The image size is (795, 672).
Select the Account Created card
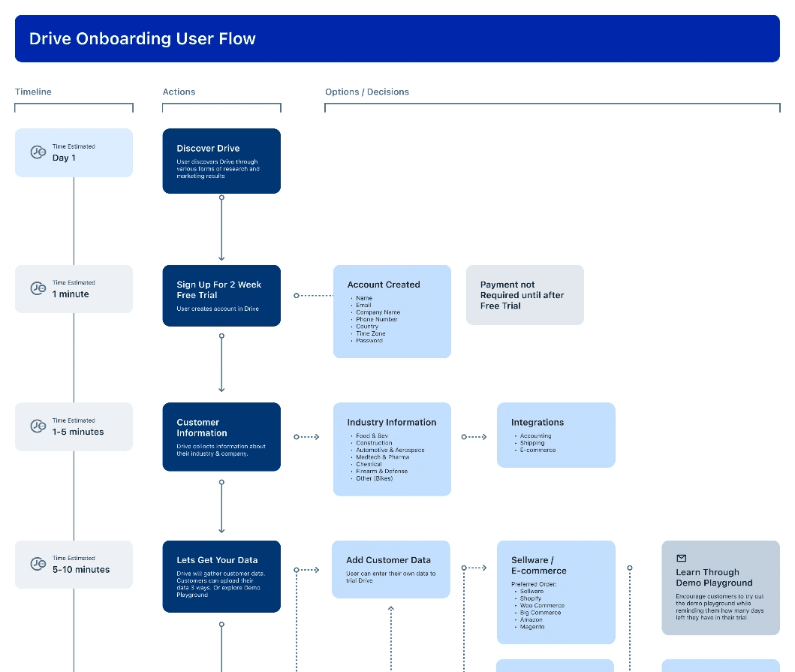(392, 311)
